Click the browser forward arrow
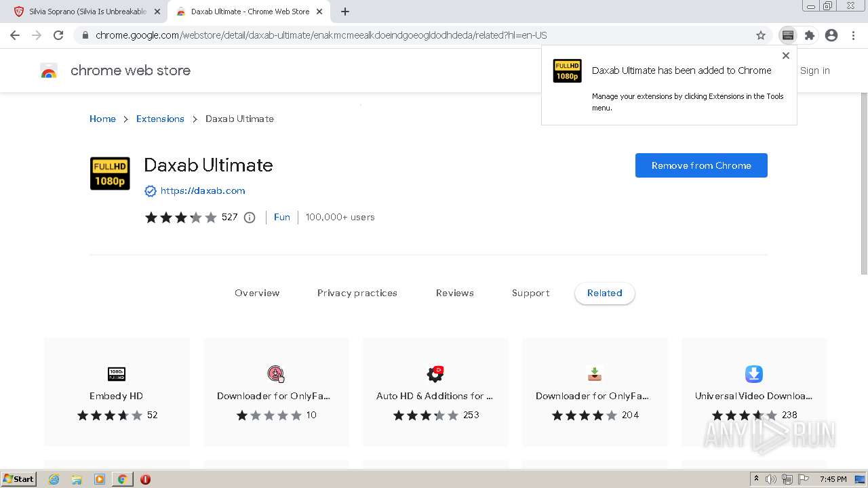The width and height of the screenshot is (868, 488). pyautogui.click(x=37, y=35)
